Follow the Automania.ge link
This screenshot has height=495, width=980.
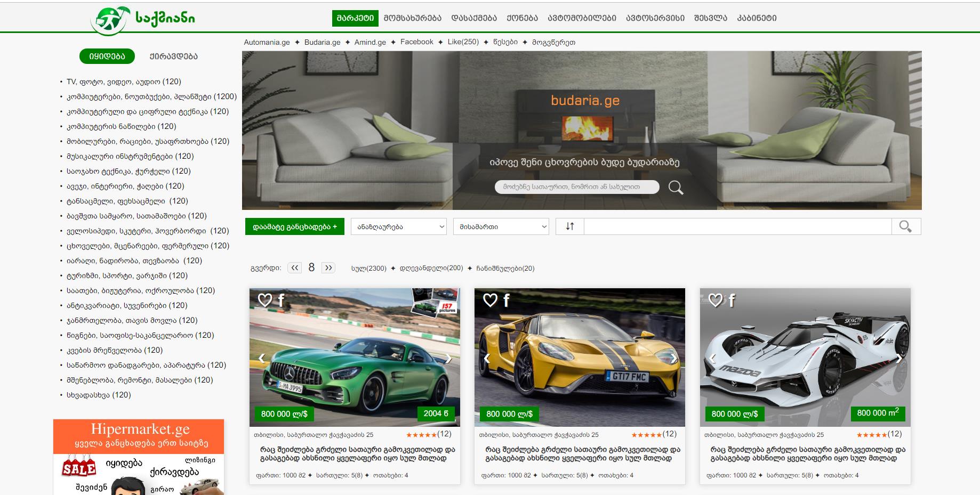coord(267,42)
